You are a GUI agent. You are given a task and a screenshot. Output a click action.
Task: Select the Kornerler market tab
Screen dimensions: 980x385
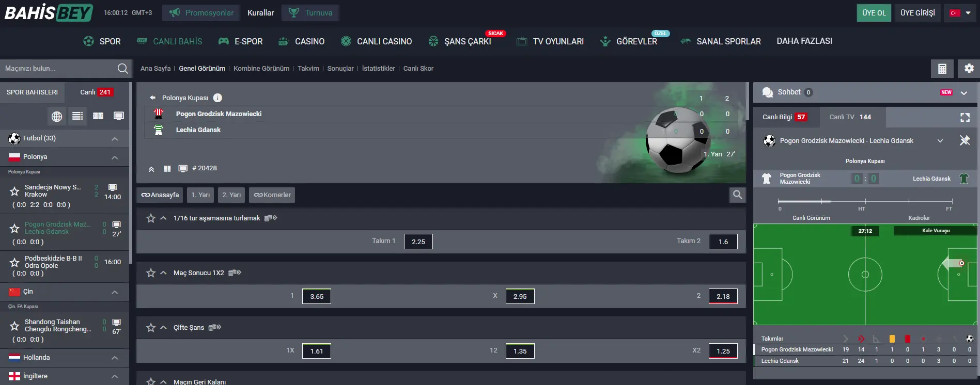click(272, 195)
